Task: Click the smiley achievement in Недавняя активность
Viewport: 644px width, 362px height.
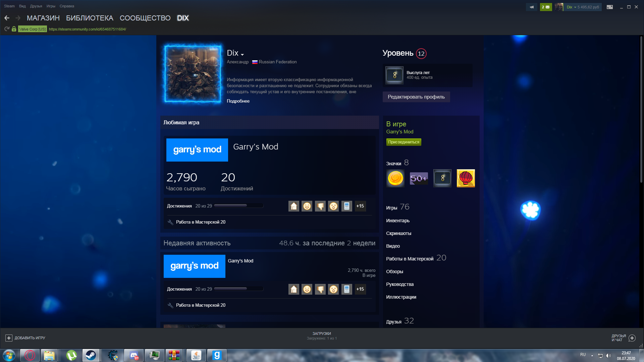Action: coord(307,289)
